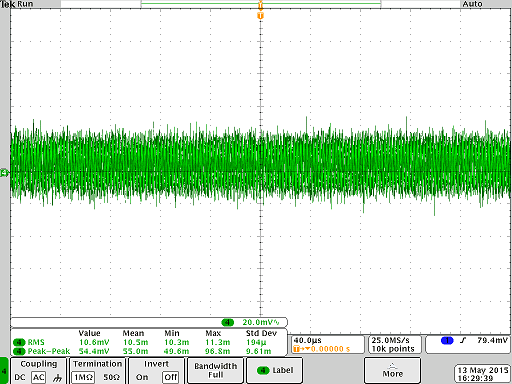
Task: Open the Bandwidth Full menu
Action: point(215,370)
